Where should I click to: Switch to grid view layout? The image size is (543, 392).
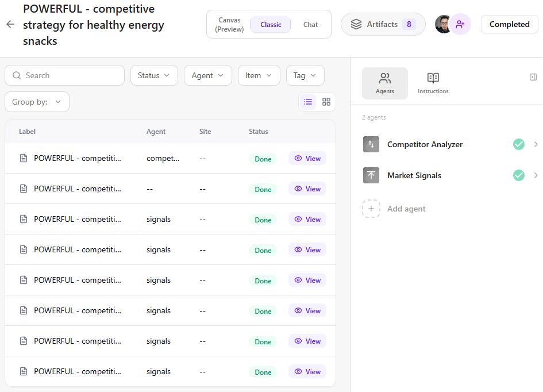[x=326, y=102]
